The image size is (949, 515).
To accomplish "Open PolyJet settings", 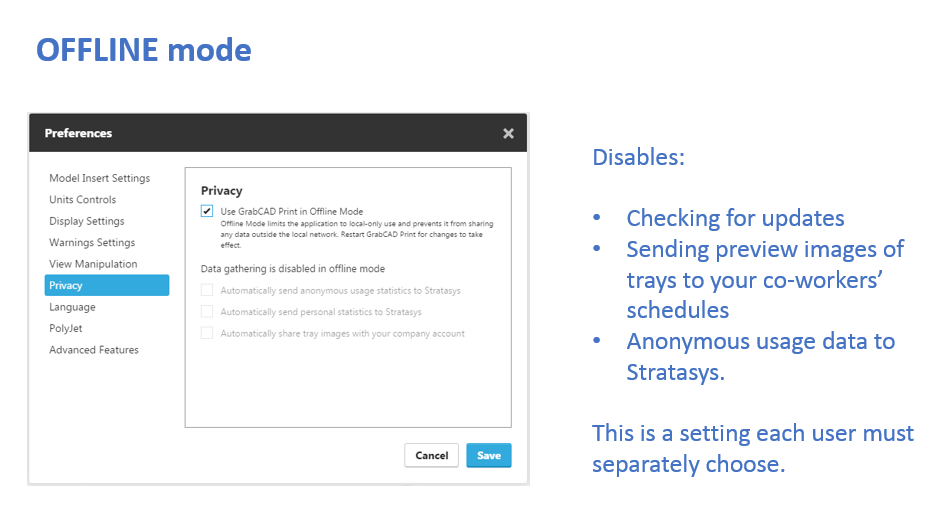I will [x=66, y=328].
